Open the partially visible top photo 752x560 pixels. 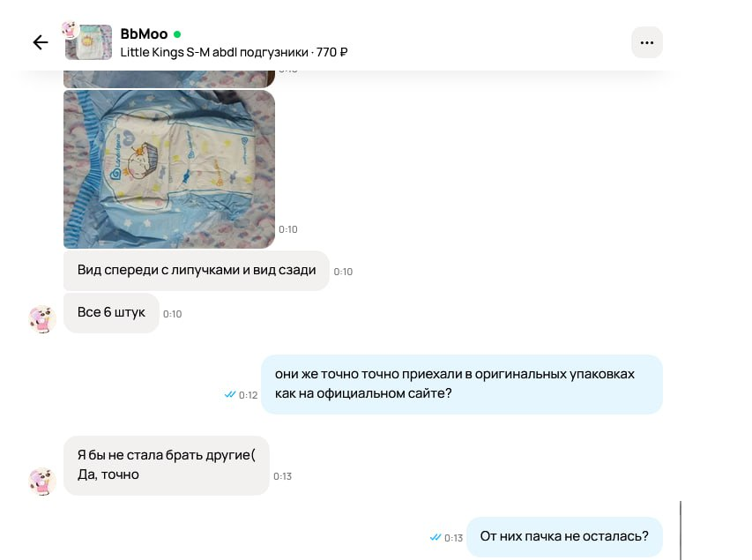point(169,79)
